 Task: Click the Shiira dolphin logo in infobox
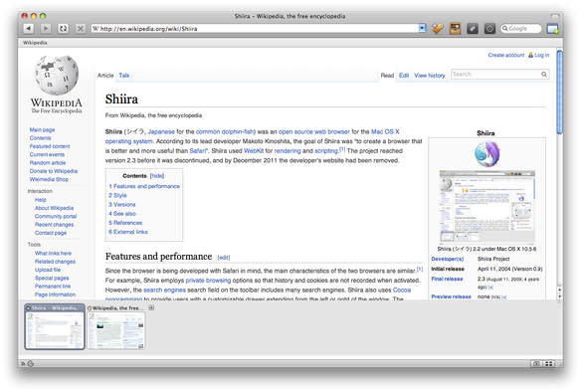pos(486,154)
